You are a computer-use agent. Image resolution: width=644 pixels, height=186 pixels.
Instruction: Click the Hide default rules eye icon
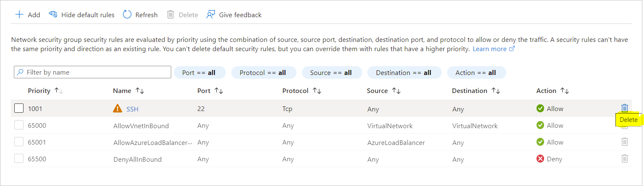tap(53, 15)
